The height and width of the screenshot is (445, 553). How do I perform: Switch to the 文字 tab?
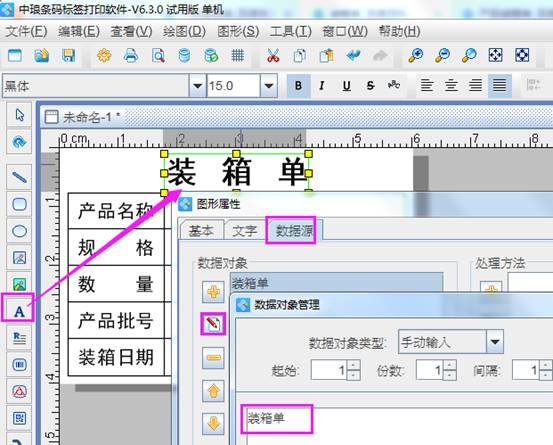[245, 231]
